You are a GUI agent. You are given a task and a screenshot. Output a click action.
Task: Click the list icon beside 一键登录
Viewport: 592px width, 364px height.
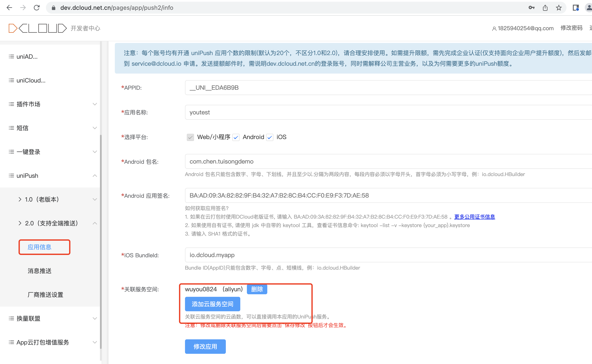pos(11,152)
